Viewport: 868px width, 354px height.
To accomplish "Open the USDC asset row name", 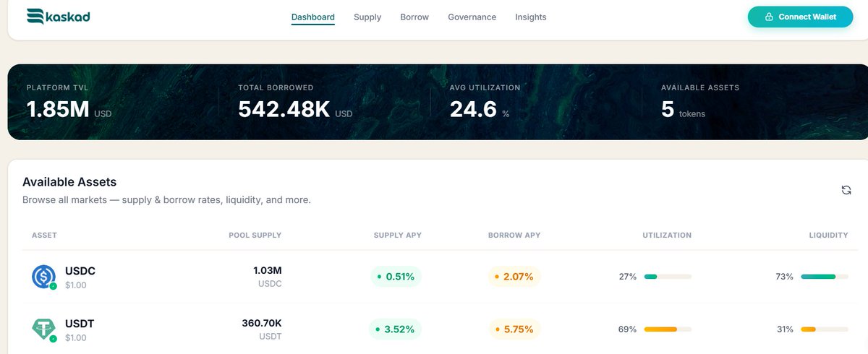I will (80, 272).
